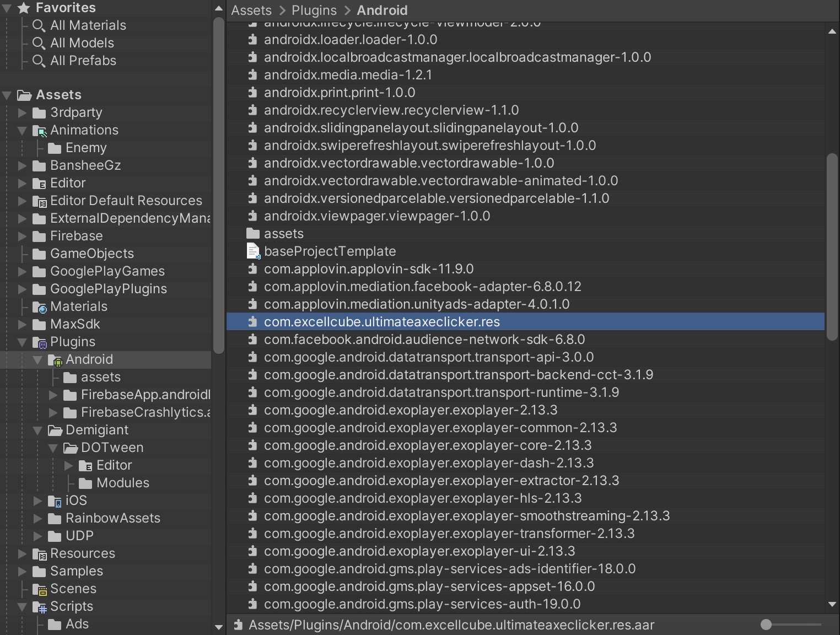Collapse the Favorites section
This screenshot has height=635, width=840.
pyautogui.click(x=7, y=8)
